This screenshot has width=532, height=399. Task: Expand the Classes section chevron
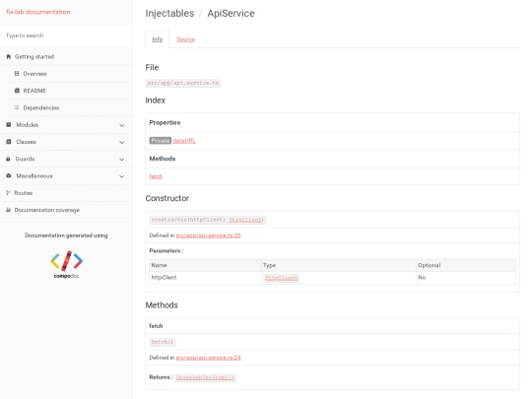122,142
